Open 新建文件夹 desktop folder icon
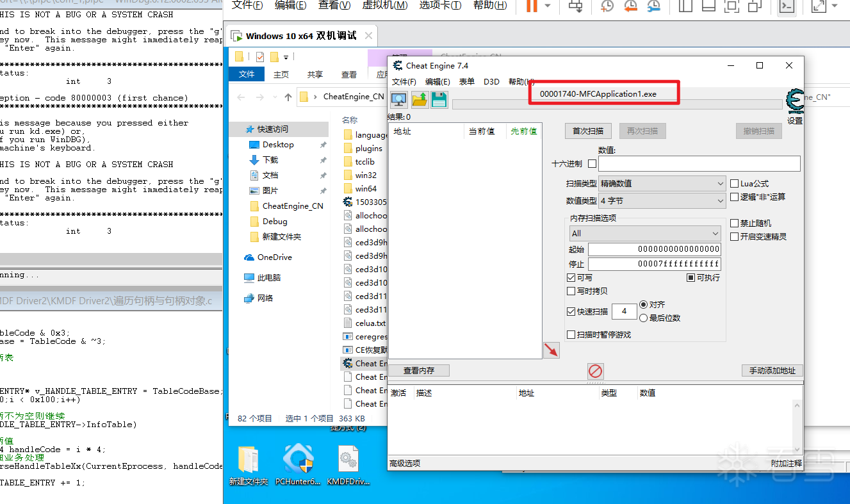 pos(248,466)
